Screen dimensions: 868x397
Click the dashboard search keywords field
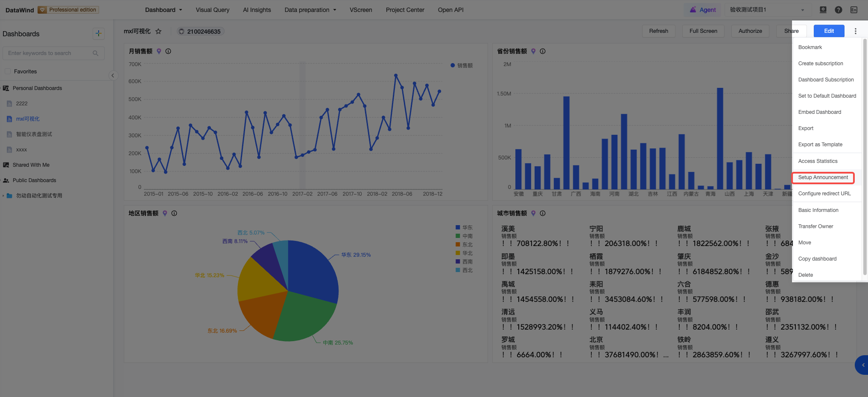pos(53,53)
